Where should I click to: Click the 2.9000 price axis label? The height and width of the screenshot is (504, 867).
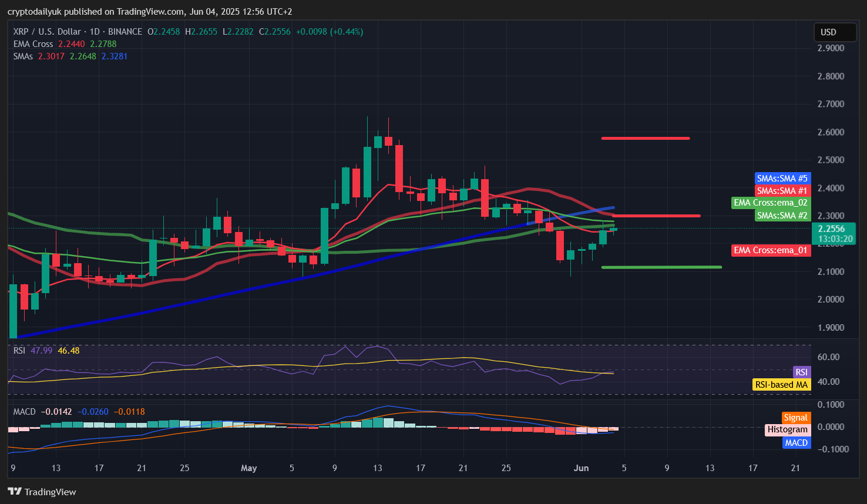tap(831, 48)
